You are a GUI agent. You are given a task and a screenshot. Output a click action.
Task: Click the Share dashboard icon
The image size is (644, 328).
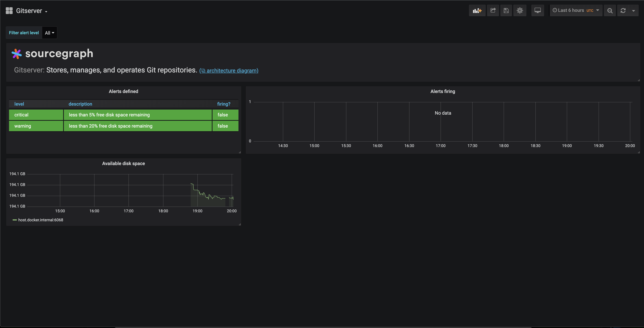(493, 10)
